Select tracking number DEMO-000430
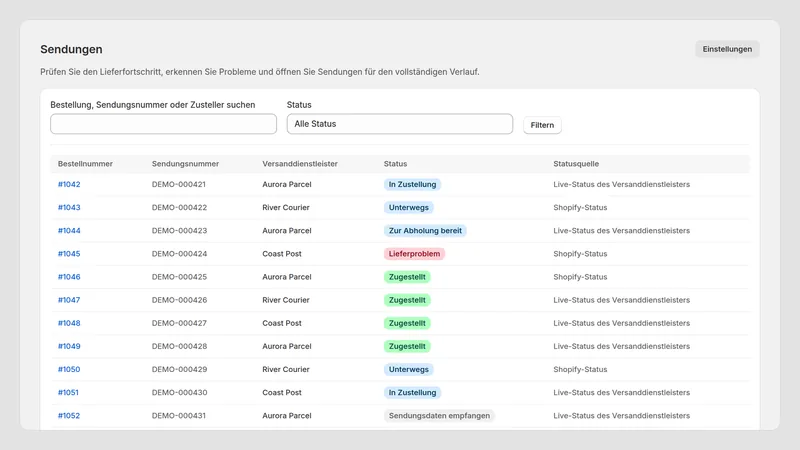 [179, 392]
